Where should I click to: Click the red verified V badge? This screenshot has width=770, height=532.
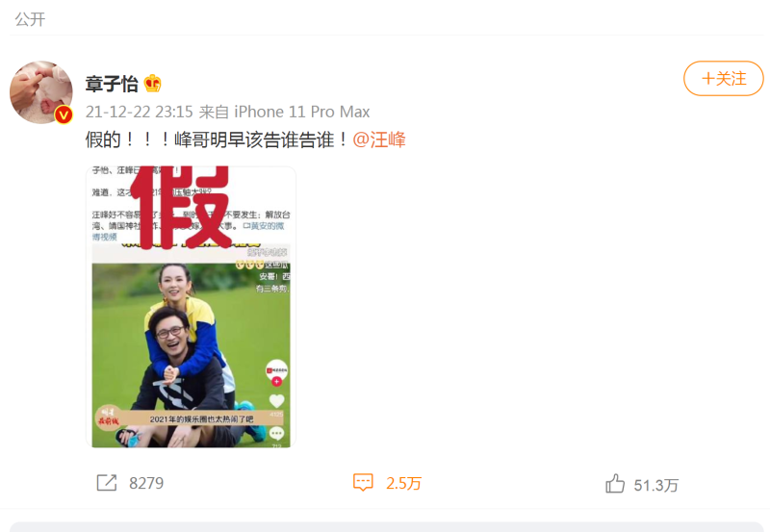(64, 114)
